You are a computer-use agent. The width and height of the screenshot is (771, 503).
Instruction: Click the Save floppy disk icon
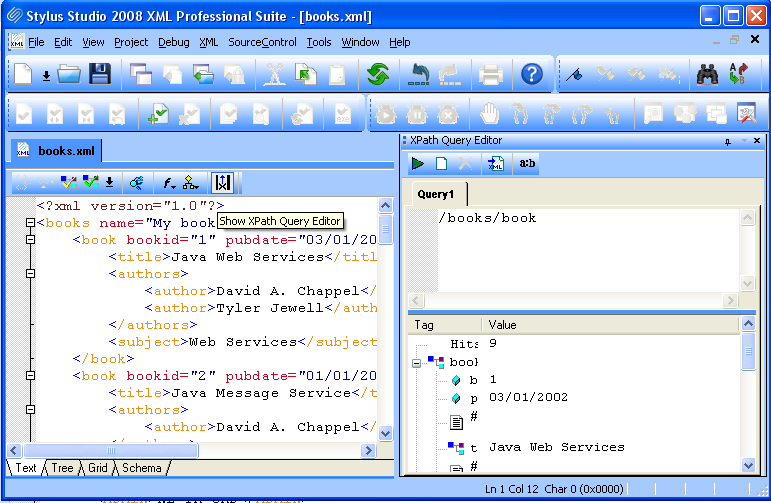tap(100, 74)
